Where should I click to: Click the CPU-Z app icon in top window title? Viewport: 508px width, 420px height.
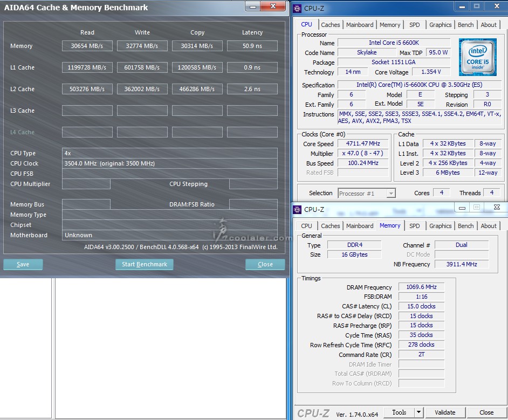pos(297,9)
